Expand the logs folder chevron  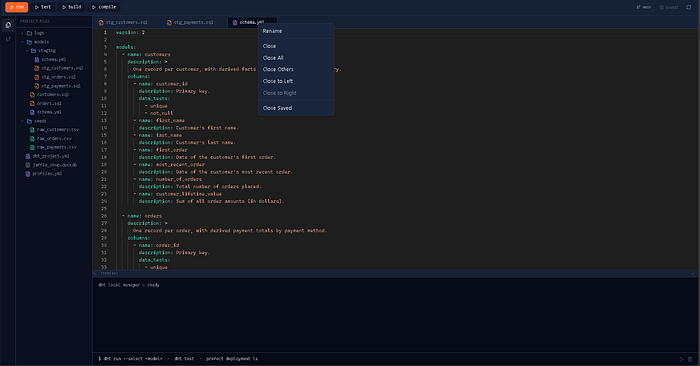point(22,33)
